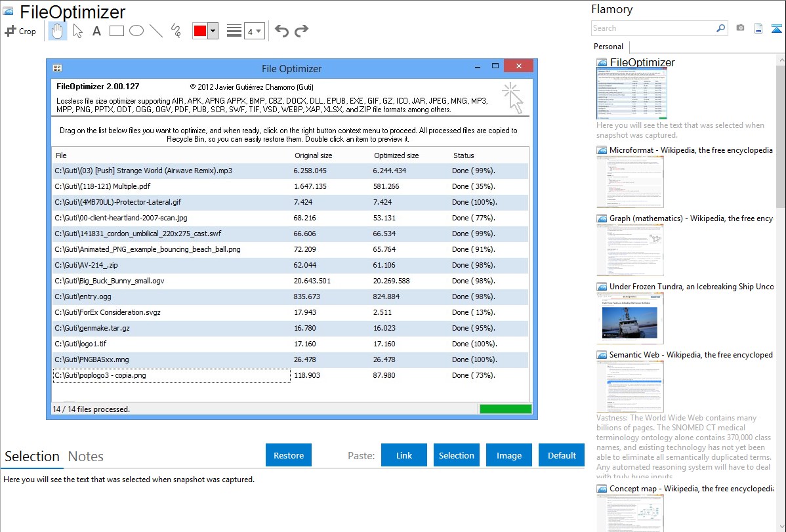Select the rectangle shape tool
This screenshot has width=786, height=532.
116,31
